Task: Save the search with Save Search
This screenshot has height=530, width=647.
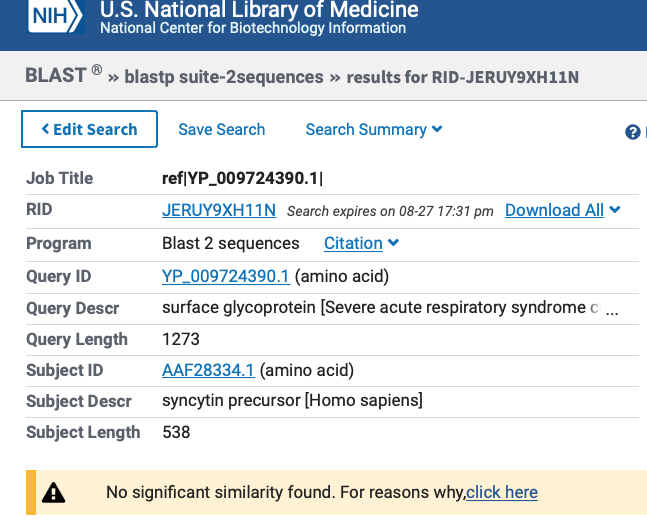Action: pos(221,130)
